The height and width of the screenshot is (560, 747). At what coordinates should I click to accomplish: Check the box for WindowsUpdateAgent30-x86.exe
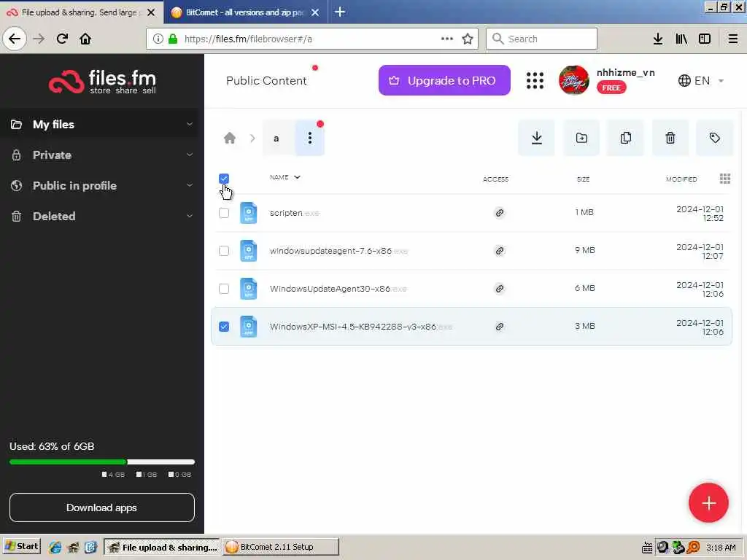(x=224, y=289)
